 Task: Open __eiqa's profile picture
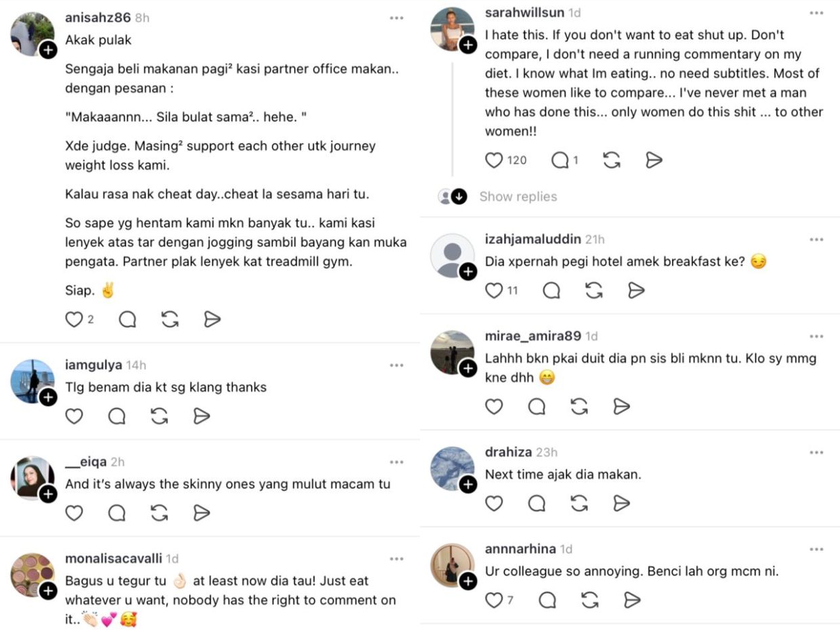tap(32, 478)
